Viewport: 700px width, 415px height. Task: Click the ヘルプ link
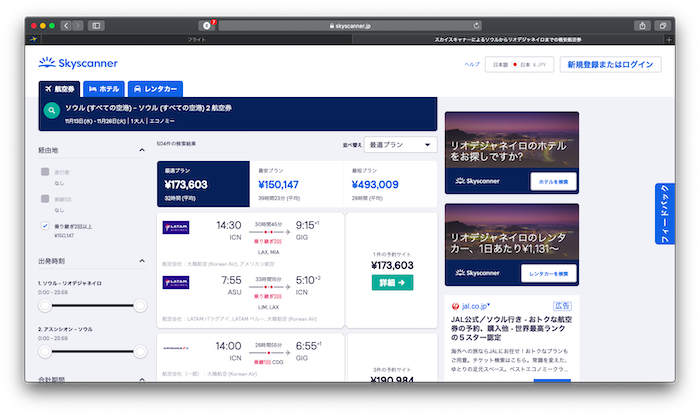point(472,65)
